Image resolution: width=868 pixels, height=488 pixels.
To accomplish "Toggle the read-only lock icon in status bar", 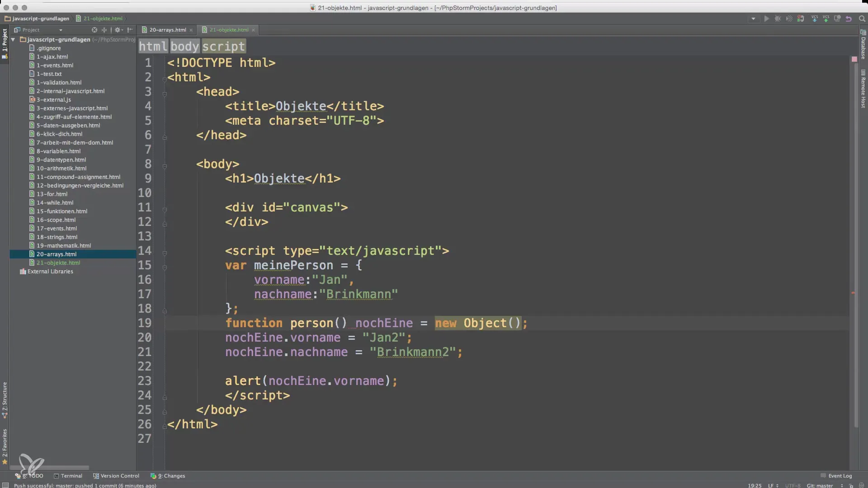I will click(851, 486).
